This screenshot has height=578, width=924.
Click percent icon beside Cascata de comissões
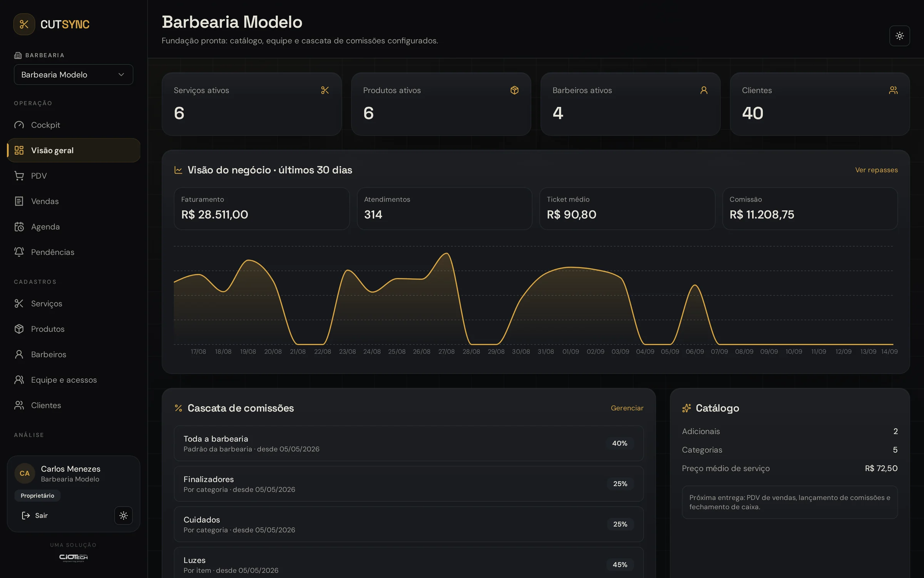pyautogui.click(x=178, y=408)
